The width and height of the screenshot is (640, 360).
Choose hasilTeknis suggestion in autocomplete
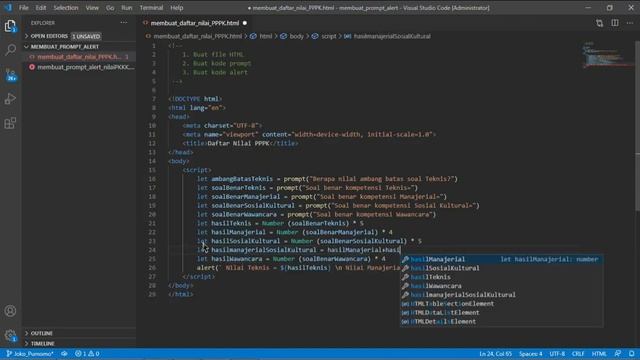tap(501, 277)
